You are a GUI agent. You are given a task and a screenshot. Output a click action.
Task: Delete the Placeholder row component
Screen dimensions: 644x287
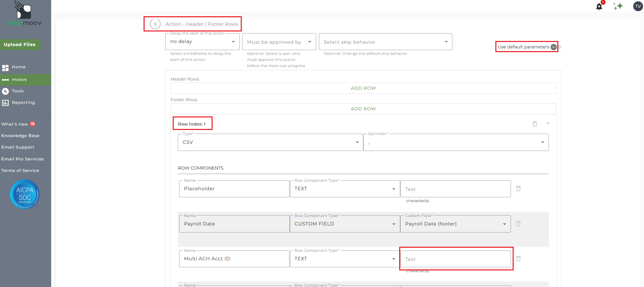click(518, 189)
